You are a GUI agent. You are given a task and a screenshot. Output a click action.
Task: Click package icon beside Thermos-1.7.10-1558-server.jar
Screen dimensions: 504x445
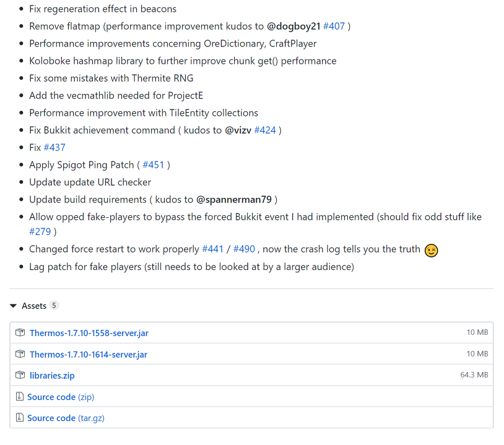point(20,332)
